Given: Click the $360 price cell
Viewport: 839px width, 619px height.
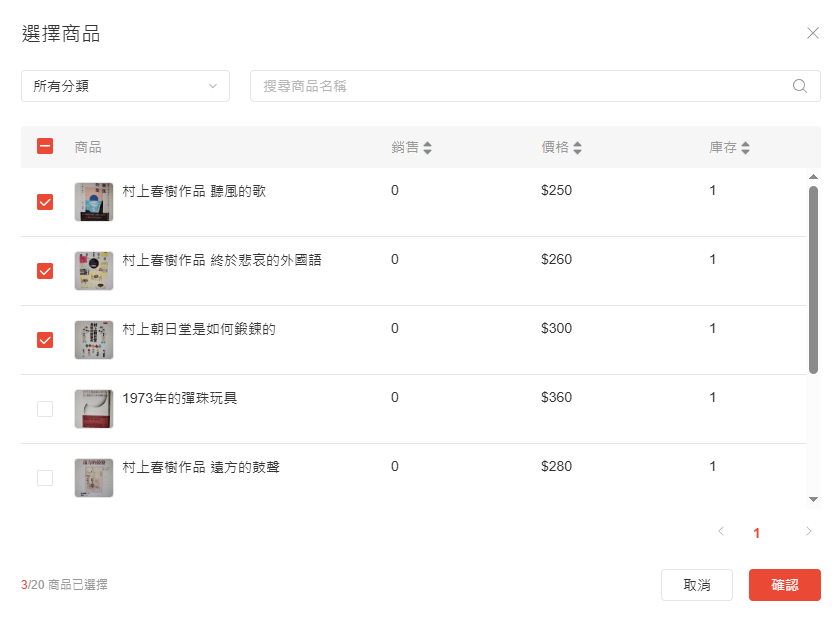Looking at the screenshot, I should (556, 398).
